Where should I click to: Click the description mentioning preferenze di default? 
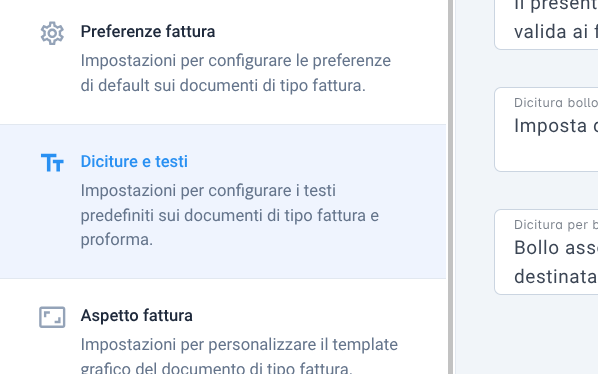(x=235, y=73)
